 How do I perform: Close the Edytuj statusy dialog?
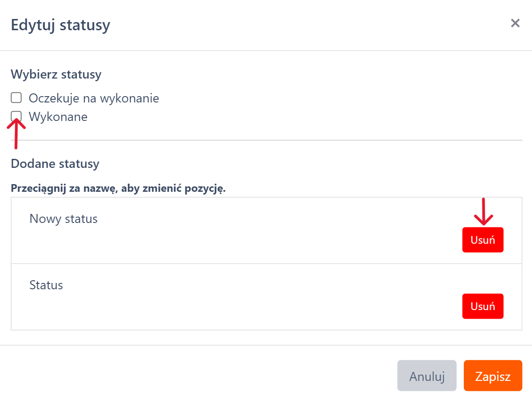click(515, 23)
